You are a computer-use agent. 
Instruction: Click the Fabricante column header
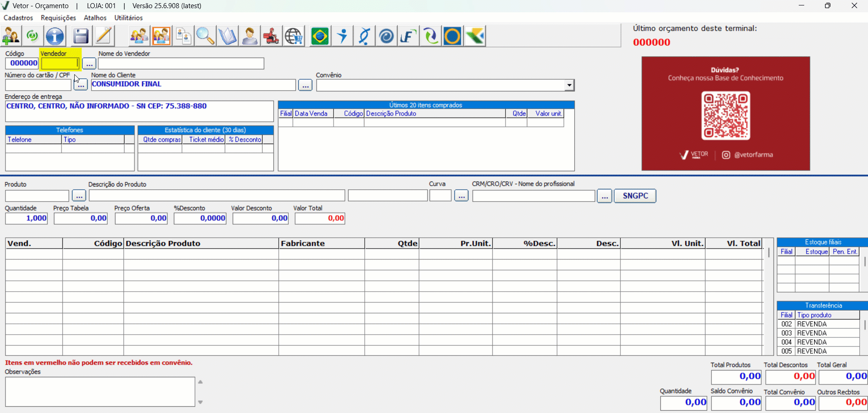[x=322, y=244]
